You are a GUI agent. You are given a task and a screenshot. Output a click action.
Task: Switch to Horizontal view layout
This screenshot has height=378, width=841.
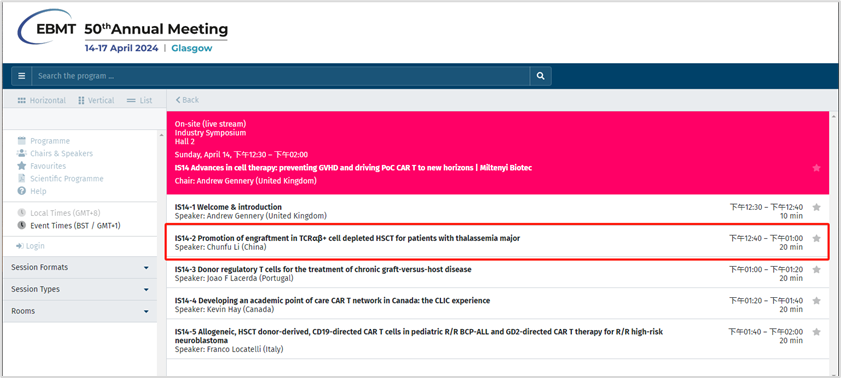point(41,100)
